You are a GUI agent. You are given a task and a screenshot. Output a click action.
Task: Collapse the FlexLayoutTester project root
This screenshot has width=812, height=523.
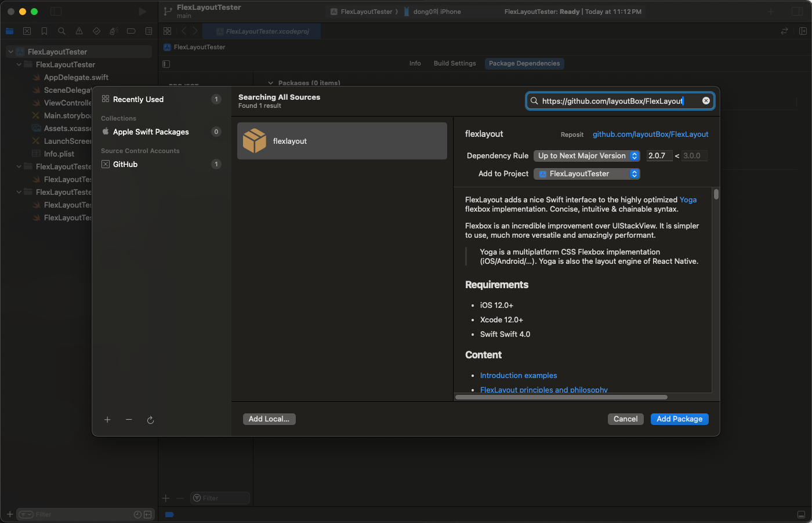coord(10,52)
